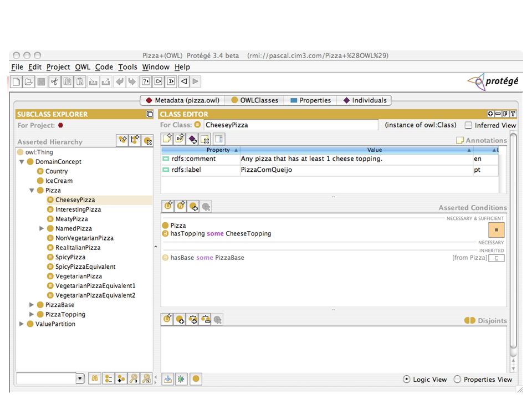Click the PizzaComQueijo label value
The height and width of the screenshot is (399, 532).
click(267, 170)
